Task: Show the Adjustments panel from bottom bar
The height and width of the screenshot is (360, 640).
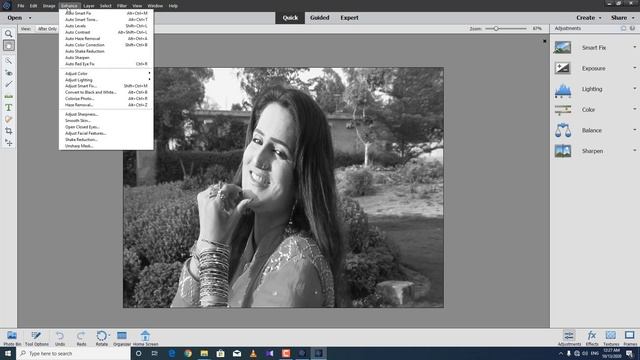Action: click(x=569, y=338)
